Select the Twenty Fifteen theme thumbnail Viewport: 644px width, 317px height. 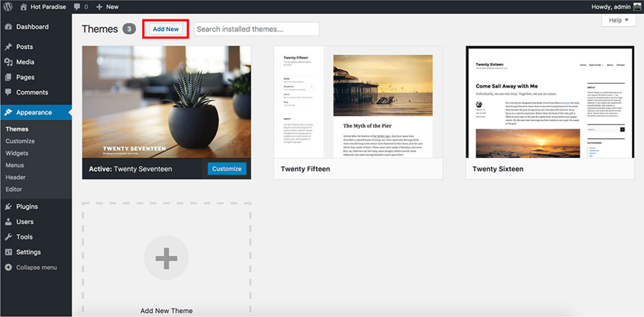coord(358,102)
